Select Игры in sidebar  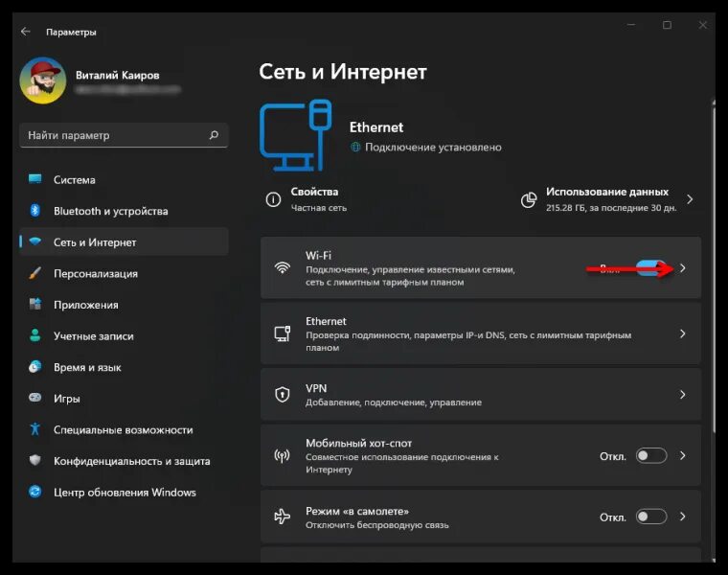tap(124, 398)
